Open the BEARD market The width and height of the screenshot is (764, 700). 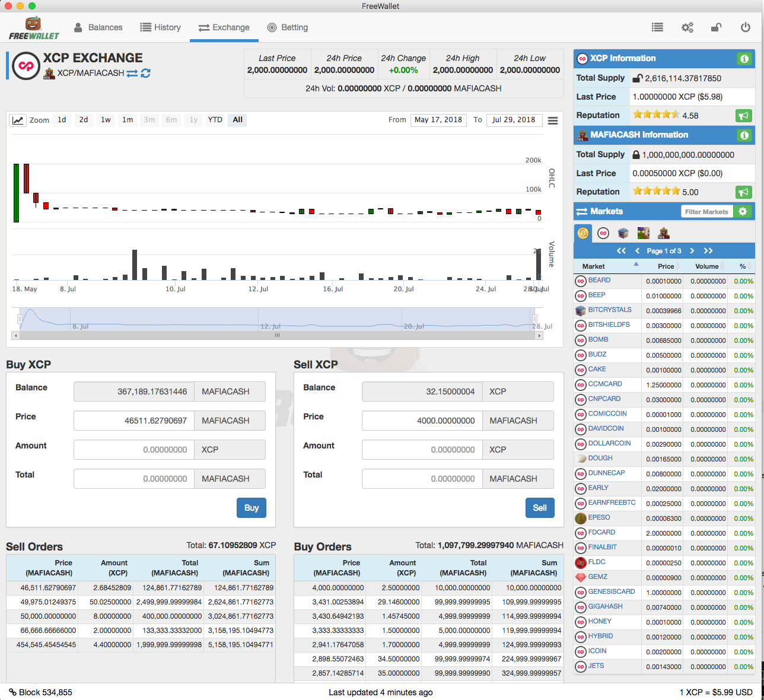point(599,281)
